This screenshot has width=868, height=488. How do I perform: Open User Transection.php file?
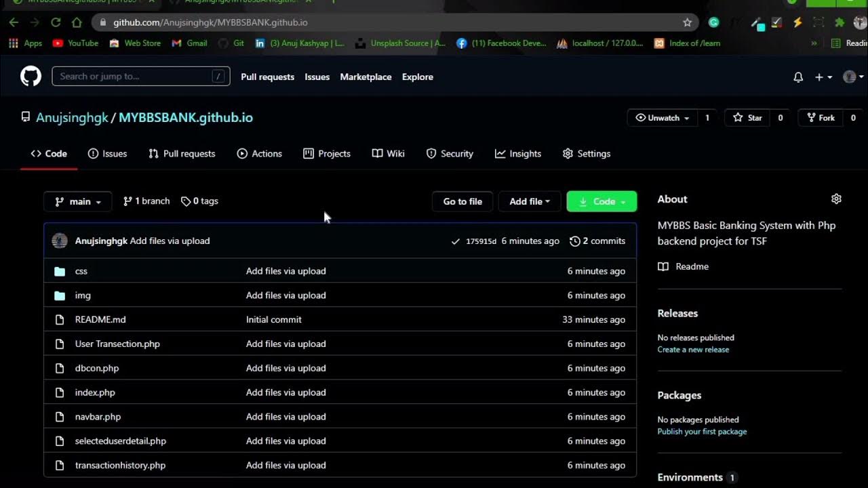coord(117,344)
